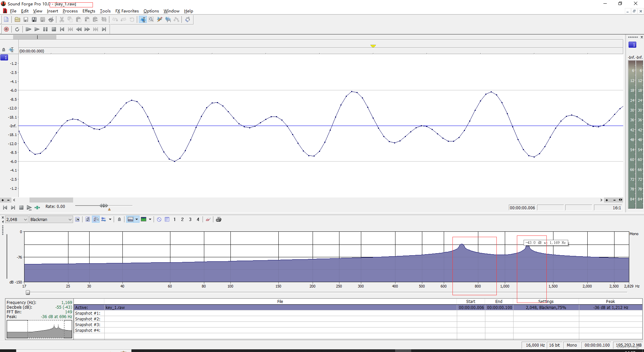Expand the real-time monitoring dropdown arrow
This screenshot has width=644, height=352.
pyautogui.click(x=110, y=219)
